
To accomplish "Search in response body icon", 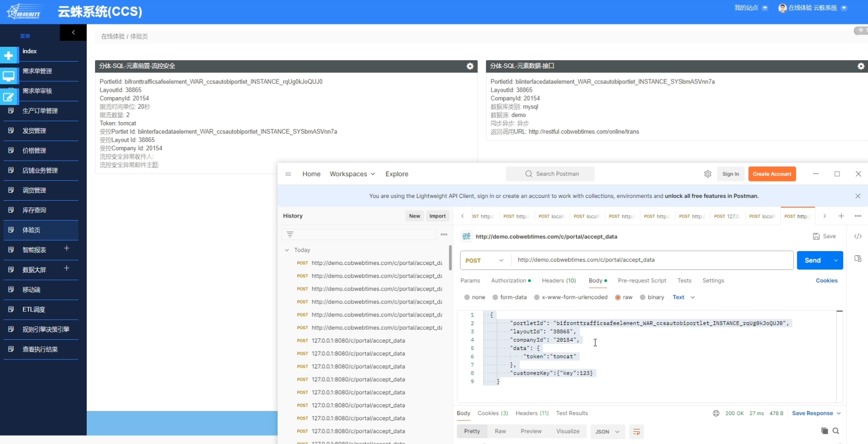I will pyautogui.click(x=836, y=431).
